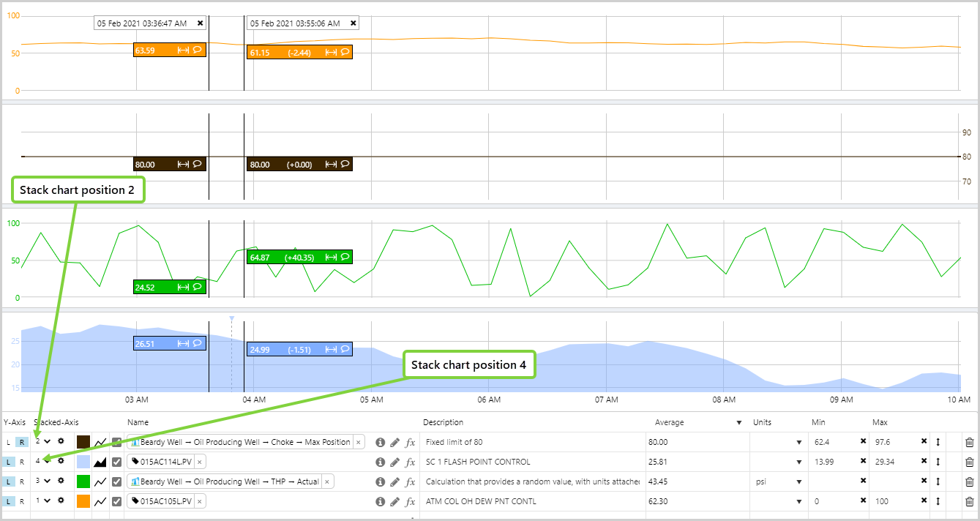The height and width of the screenshot is (521, 980).
Task: Open comment icon on orange 63.59 hairline label
Action: coord(198,50)
